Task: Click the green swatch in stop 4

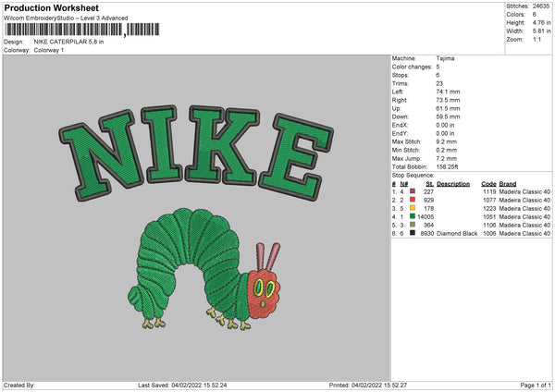Action: 413,216
